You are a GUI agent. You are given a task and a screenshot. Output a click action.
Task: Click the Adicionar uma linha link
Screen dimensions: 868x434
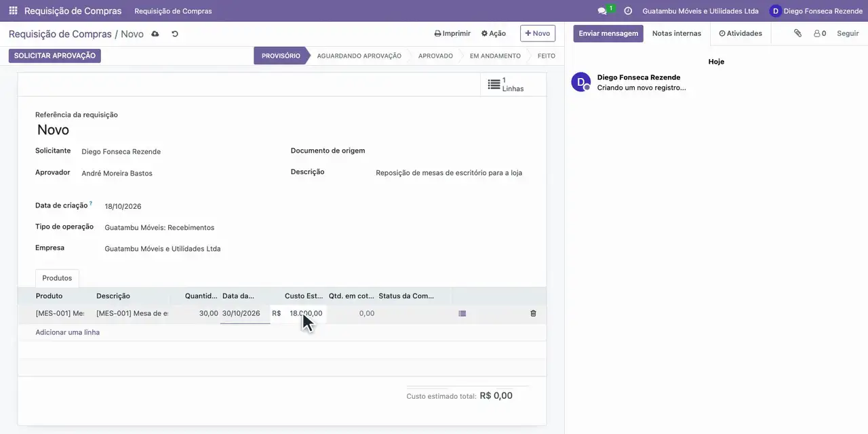click(x=68, y=332)
